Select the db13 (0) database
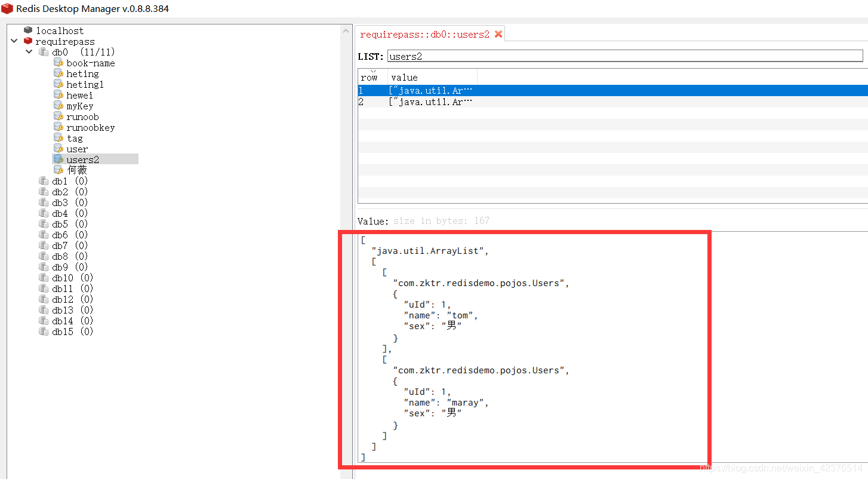 pos(72,310)
